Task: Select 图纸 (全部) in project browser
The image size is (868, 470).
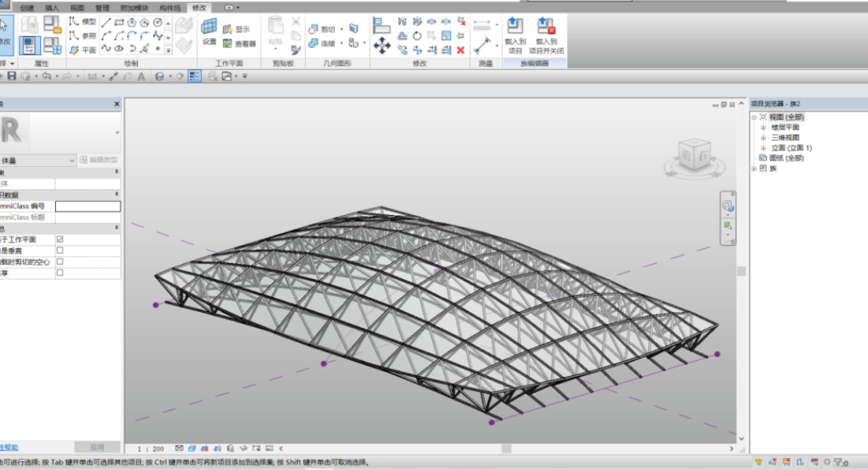Action: (x=786, y=158)
